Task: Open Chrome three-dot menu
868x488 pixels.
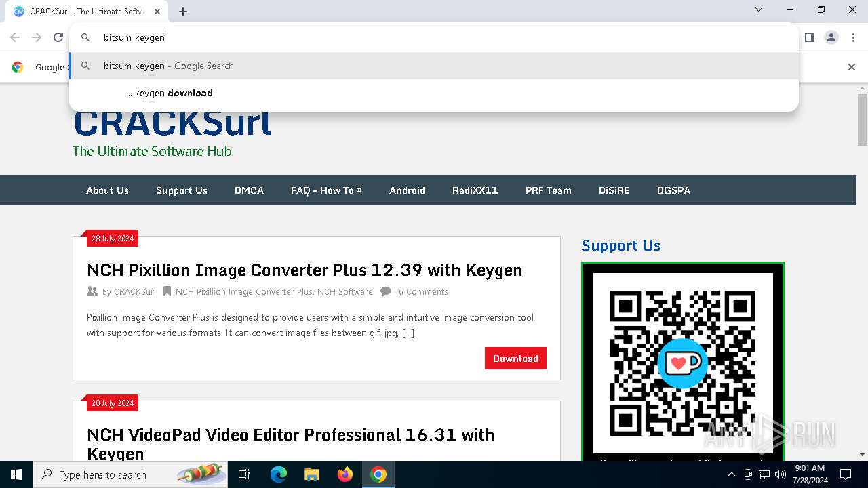Action: (853, 37)
